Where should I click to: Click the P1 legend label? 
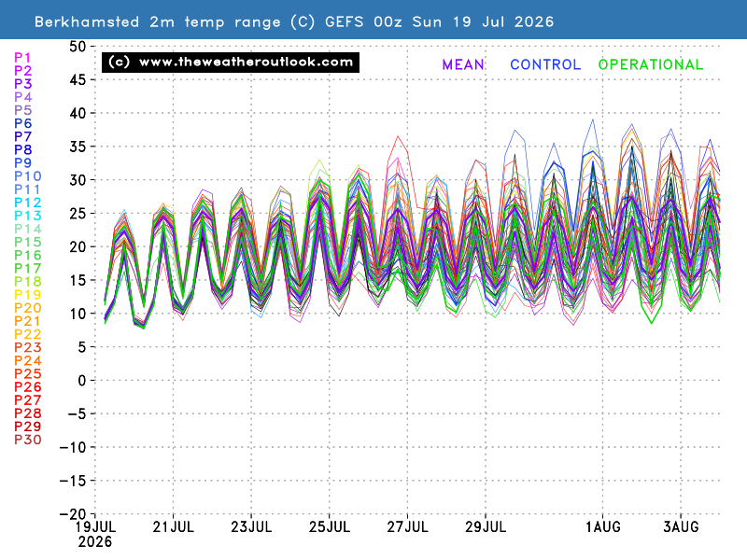point(22,58)
